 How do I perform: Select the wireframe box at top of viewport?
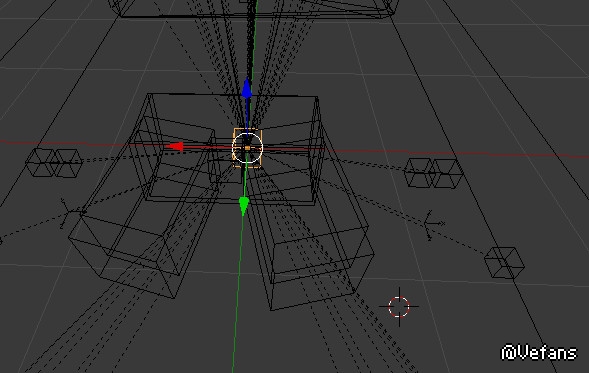254,9
